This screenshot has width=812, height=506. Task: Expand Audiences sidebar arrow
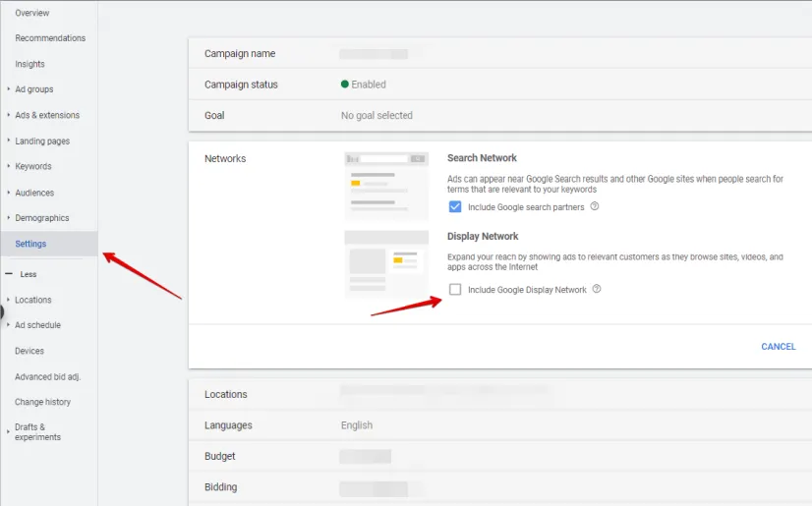[8, 193]
